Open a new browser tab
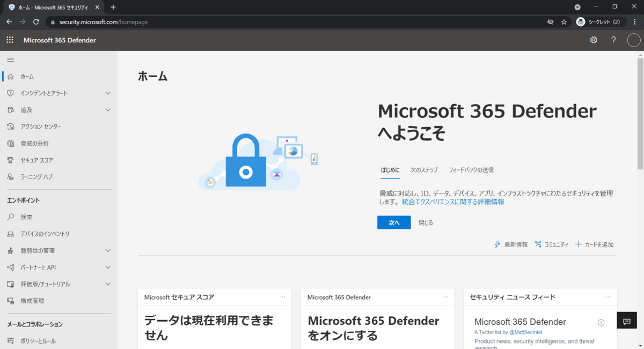The width and height of the screenshot is (644, 349). click(113, 8)
